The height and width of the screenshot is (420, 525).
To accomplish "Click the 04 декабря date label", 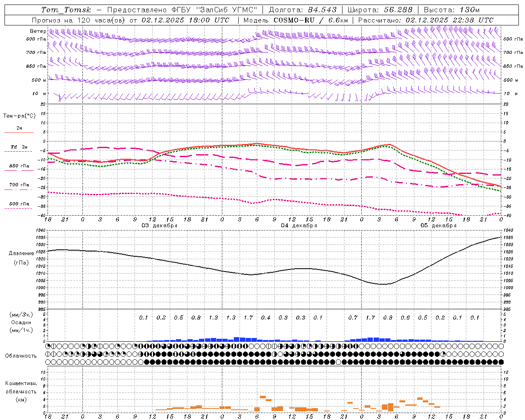I will tap(299, 226).
